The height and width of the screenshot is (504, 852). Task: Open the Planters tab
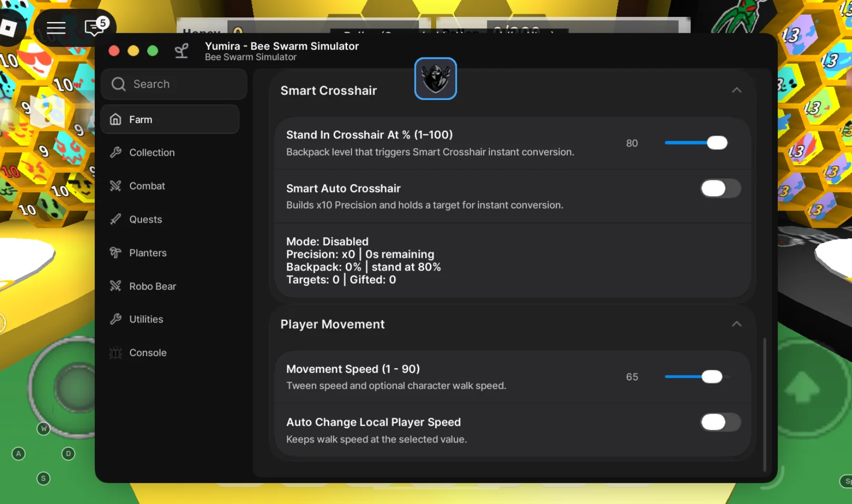point(170,253)
